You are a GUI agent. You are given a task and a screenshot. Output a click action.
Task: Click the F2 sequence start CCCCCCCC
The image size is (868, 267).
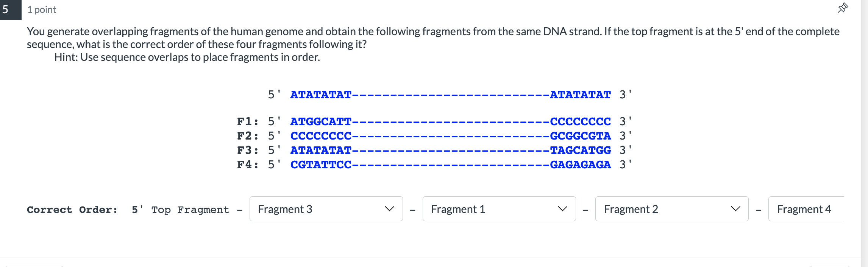[x=321, y=136]
